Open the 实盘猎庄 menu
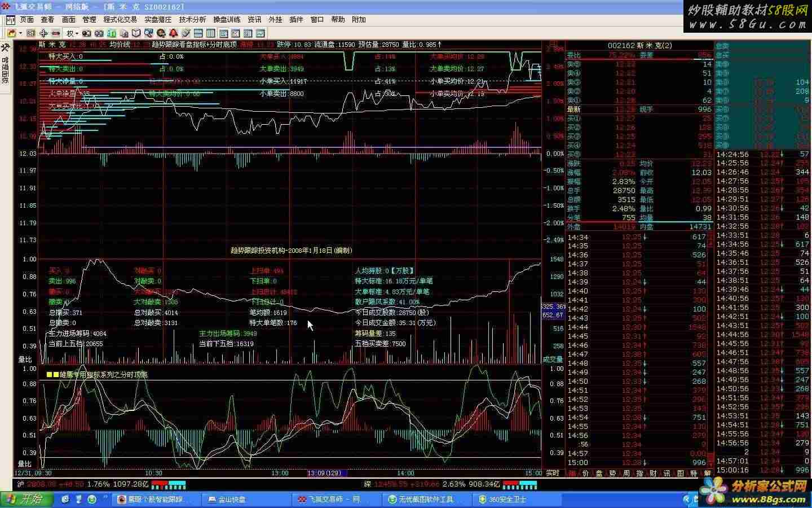This screenshot has height=508, width=812. pyautogui.click(x=158, y=20)
